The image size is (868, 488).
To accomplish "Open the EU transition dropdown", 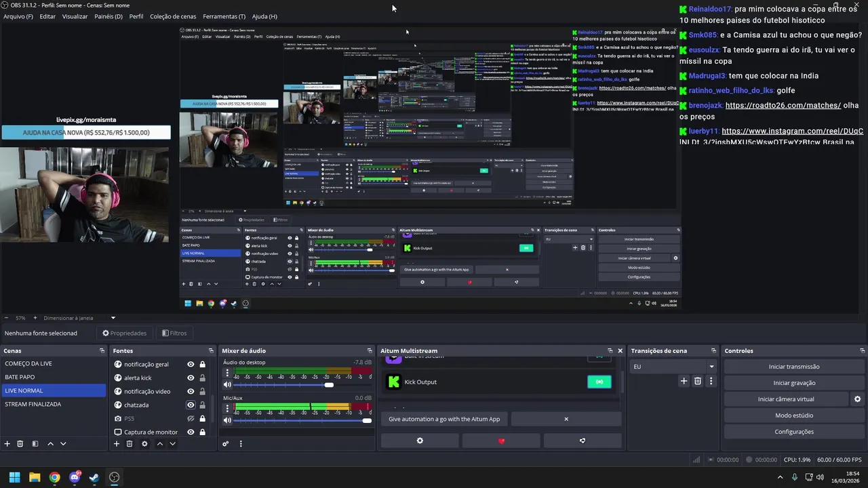I will click(x=673, y=367).
